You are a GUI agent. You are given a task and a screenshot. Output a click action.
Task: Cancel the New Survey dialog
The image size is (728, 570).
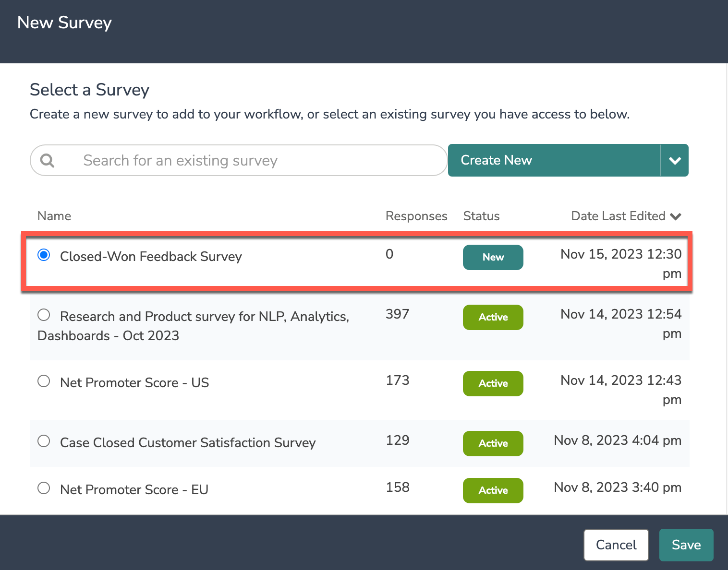[616, 545]
